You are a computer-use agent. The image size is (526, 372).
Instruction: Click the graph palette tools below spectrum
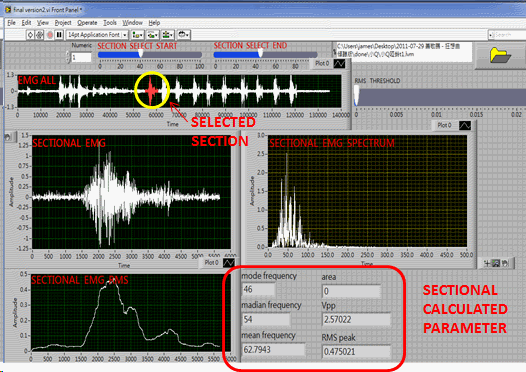[x=496, y=264]
